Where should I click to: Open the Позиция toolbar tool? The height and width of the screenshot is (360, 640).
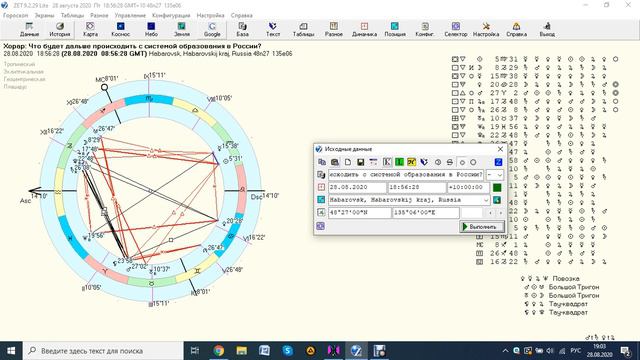395,30
